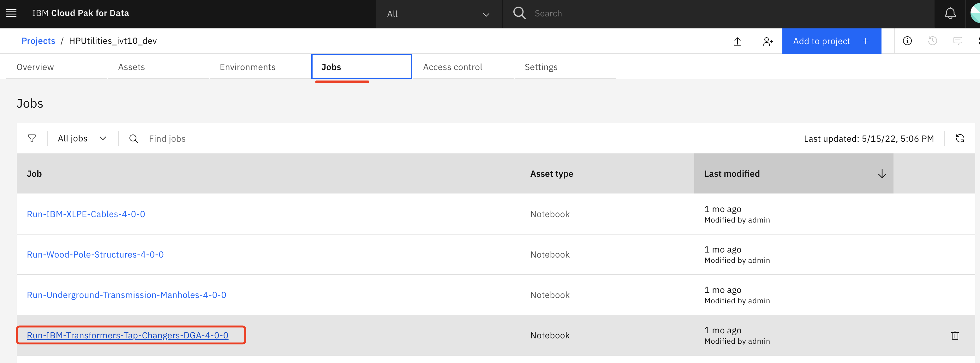Click the export project upload icon
Image resolution: width=980 pixels, height=363 pixels.
[x=737, y=41]
